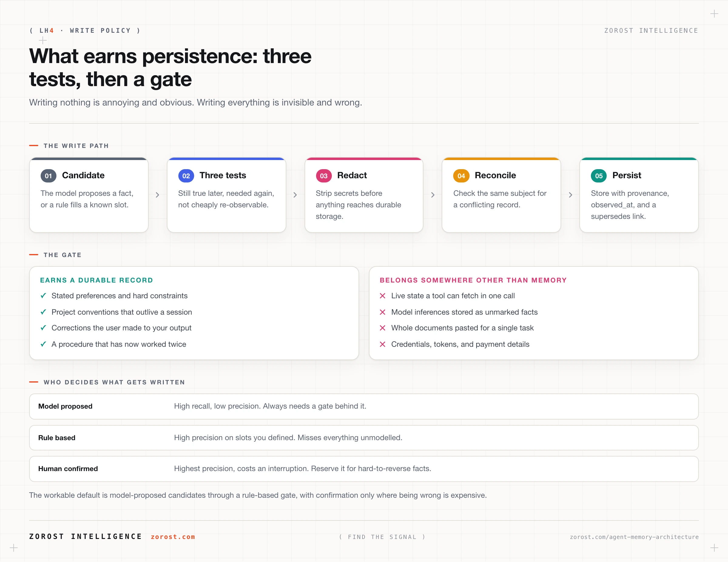Click checkmark next to Project conventions
The image size is (728, 562).
click(x=43, y=312)
